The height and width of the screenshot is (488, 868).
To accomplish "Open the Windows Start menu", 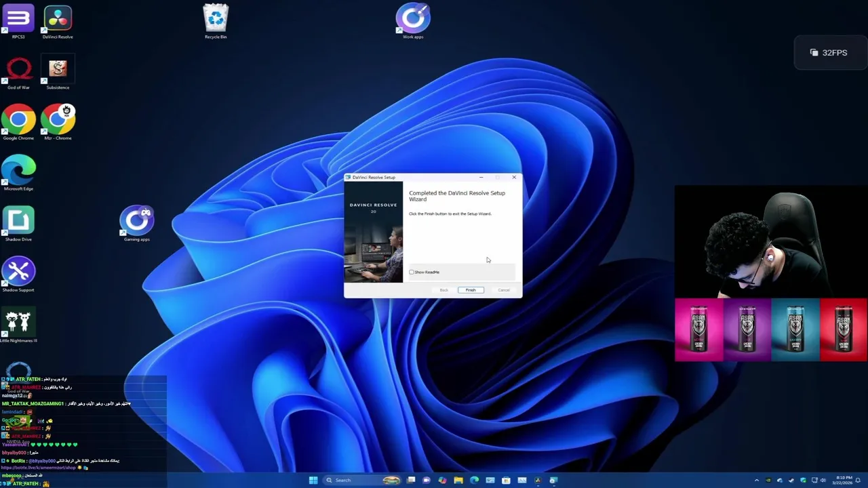I will point(313,481).
